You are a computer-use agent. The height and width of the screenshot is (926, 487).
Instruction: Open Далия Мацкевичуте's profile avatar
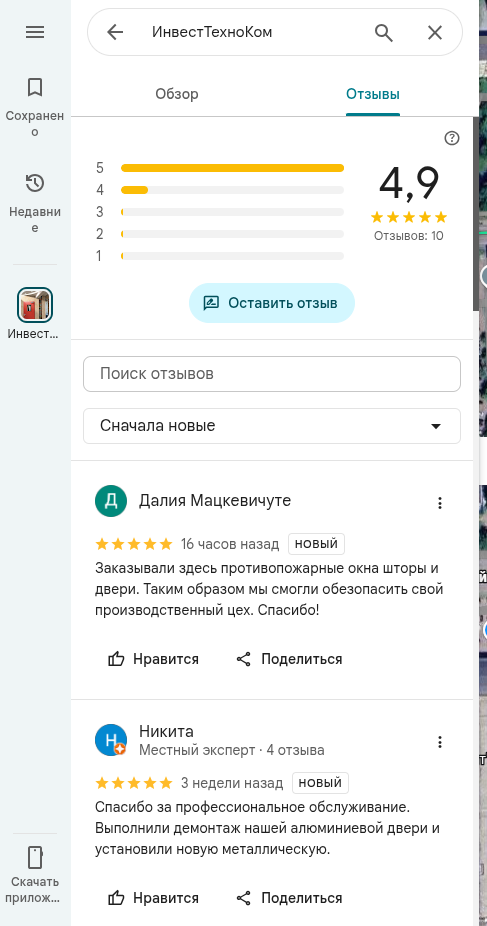(111, 501)
